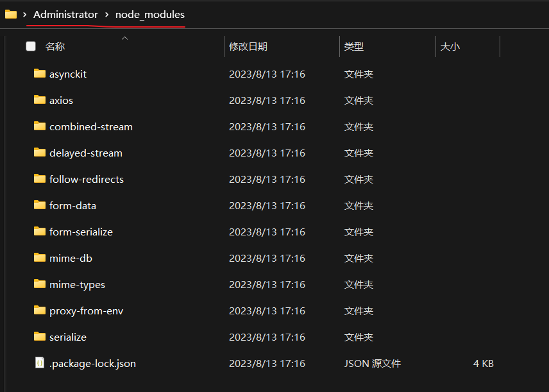Click the 文件夹 type of asynckit
This screenshot has width=549, height=392.
pos(359,74)
